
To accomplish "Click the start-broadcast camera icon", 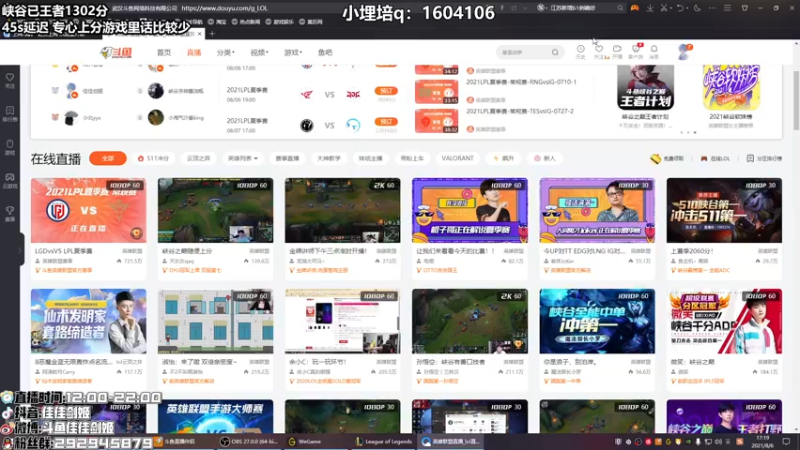I will coord(617,51).
